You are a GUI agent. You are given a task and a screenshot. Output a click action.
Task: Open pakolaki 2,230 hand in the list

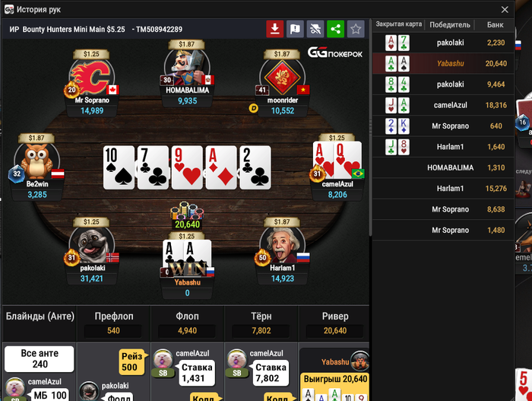click(x=443, y=43)
